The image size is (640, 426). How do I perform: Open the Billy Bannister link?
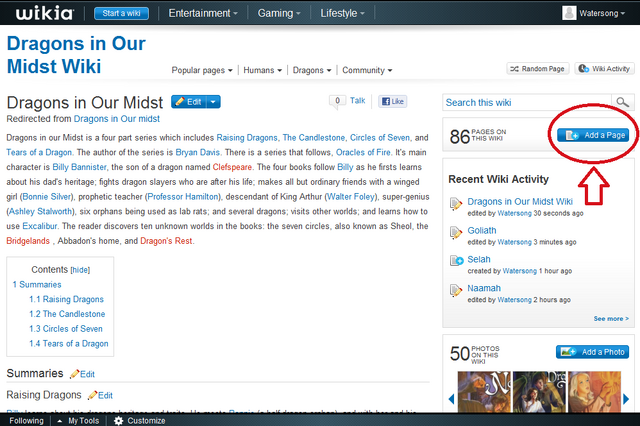pyautogui.click(x=79, y=167)
